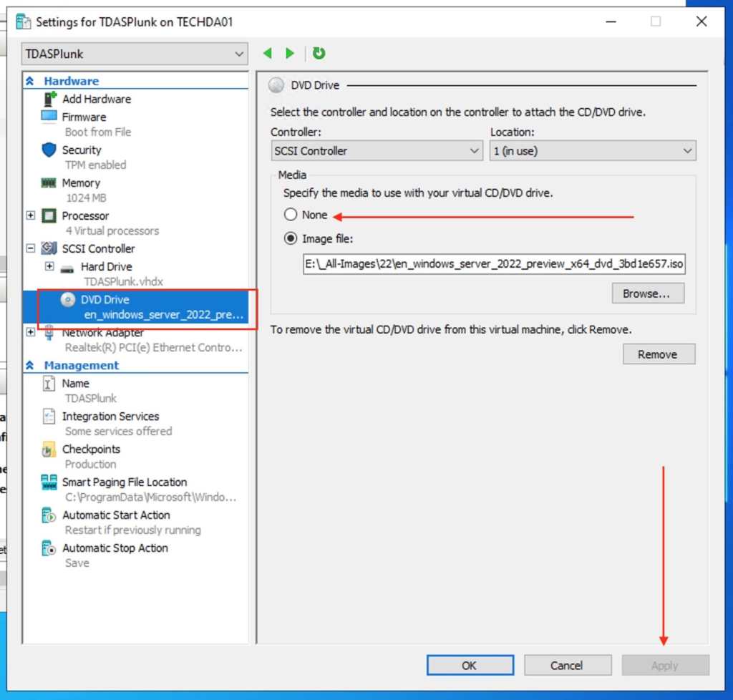Click the Remove button
The height and width of the screenshot is (700, 733).
(x=658, y=354)
